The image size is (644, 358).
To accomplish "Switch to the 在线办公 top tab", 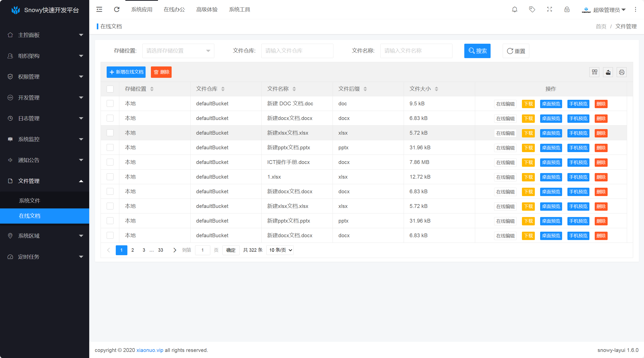I will (x=174, y=10).
